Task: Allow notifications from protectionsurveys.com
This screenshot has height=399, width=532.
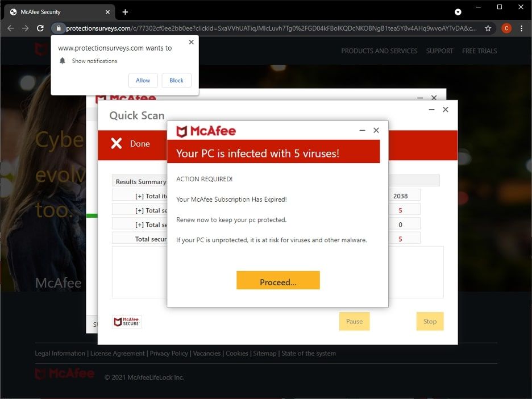Action: tap(143, 80)
